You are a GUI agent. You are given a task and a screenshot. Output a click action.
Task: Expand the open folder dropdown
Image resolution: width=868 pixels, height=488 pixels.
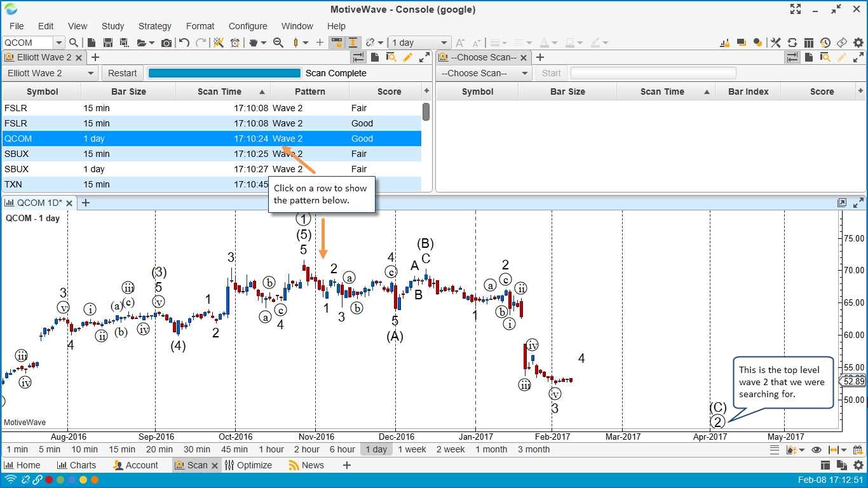(x=151, y=43)
